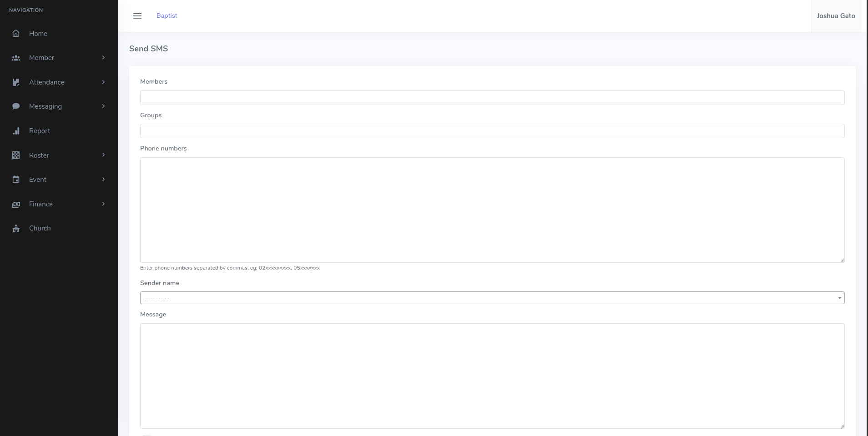868x436 pixels.
Task: Expand the Finance submenu arrow
Action: 103,204
